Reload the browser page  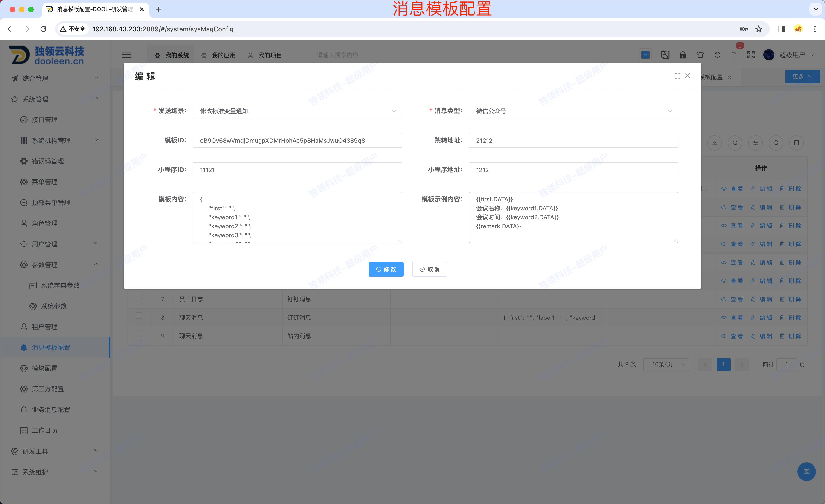pos(43,29)
